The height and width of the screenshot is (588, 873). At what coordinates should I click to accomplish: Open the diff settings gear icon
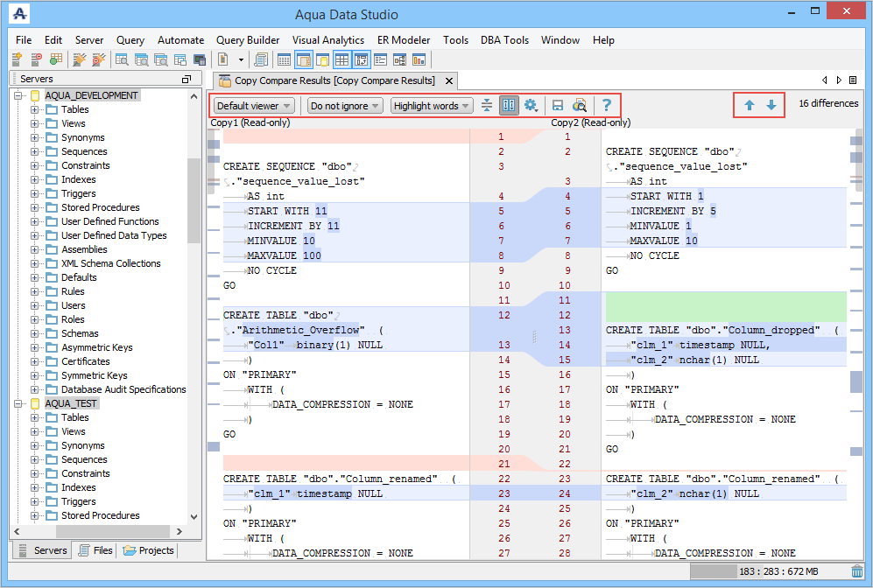click(531, 106)
